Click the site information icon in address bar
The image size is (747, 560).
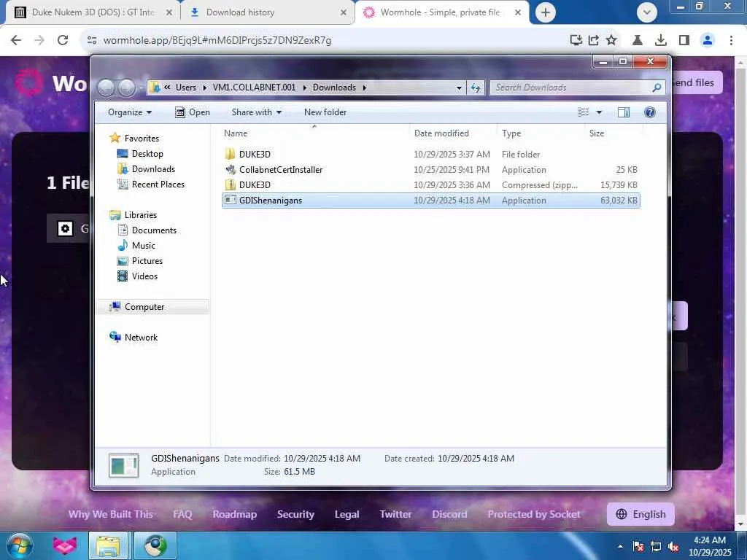pos(92,41)
